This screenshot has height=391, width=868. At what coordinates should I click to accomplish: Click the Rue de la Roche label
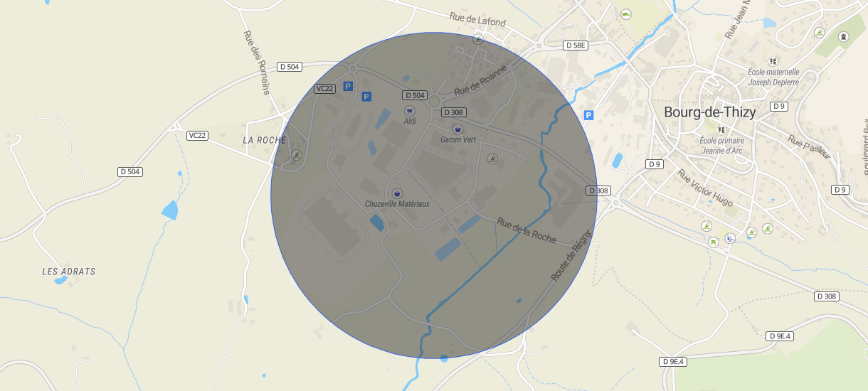click(x=526, y=231)
